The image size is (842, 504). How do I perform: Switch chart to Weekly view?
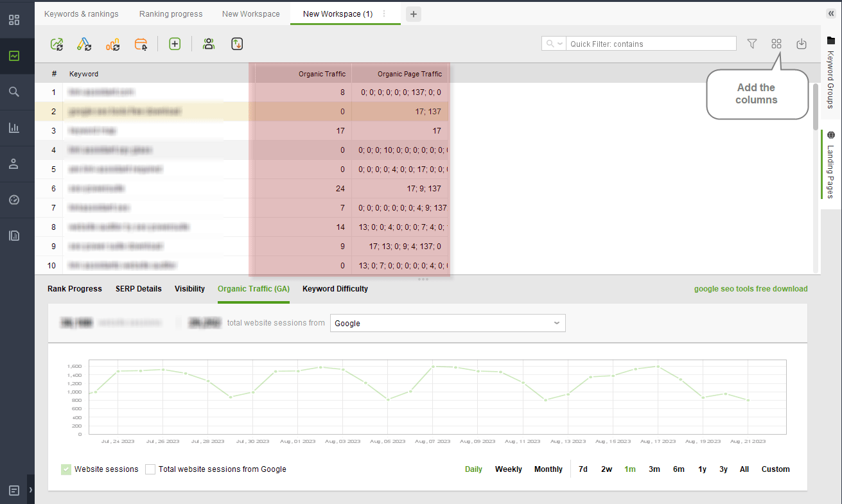point(509,469)
